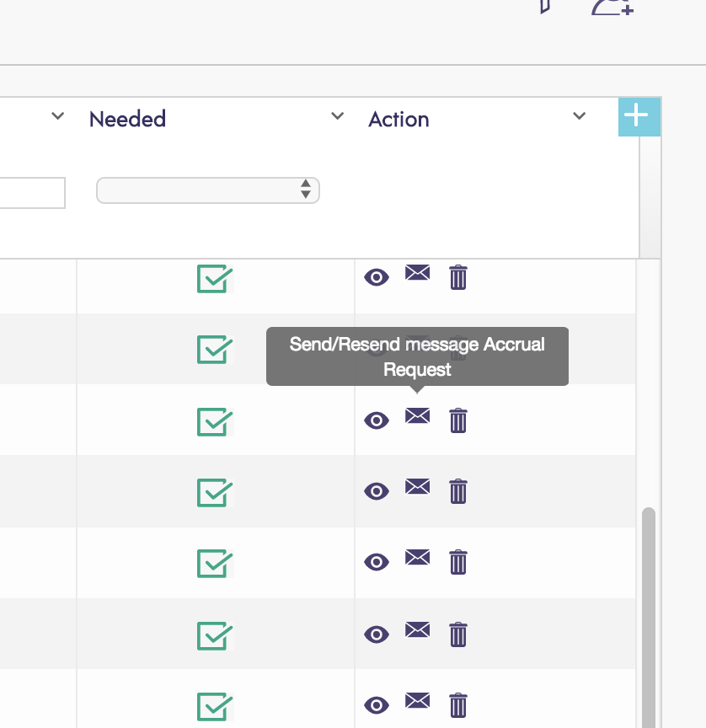Click the Action column header
Viewport: 706px width, 728px height.
[398, 120]
